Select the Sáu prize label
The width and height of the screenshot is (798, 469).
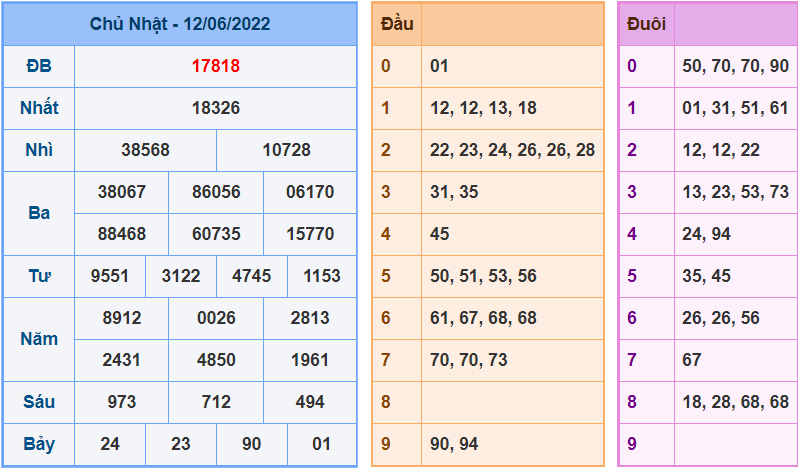[x=39, y=402]
